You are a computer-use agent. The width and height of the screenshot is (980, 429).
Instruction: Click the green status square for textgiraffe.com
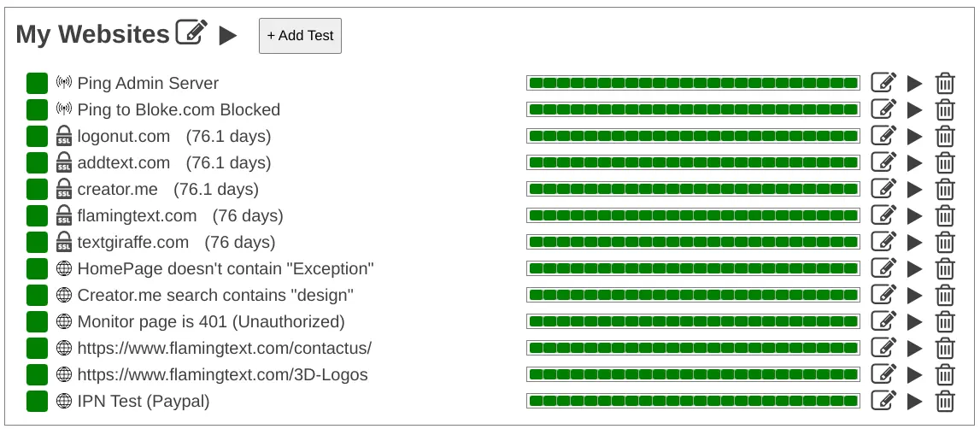(x=37, y=242)
